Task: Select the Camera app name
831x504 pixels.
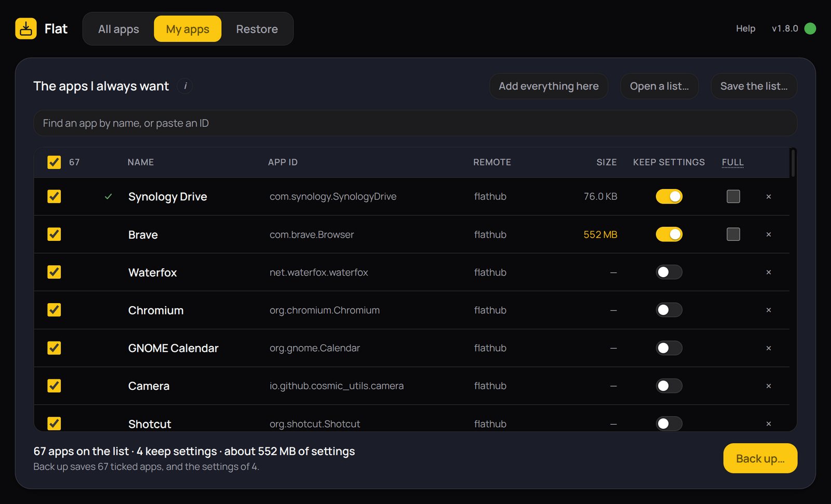Action: click(x=149, y=386)
